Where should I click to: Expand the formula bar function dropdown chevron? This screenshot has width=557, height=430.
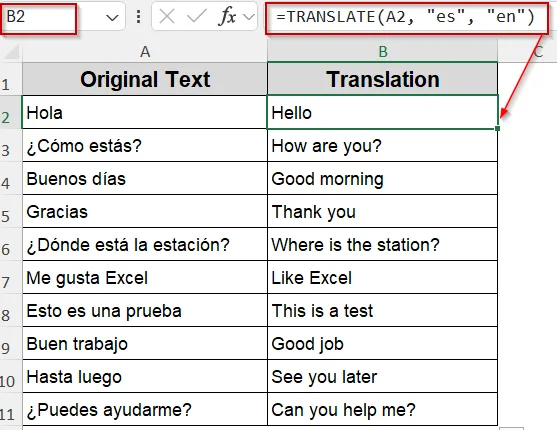click(x=249, y=17)
